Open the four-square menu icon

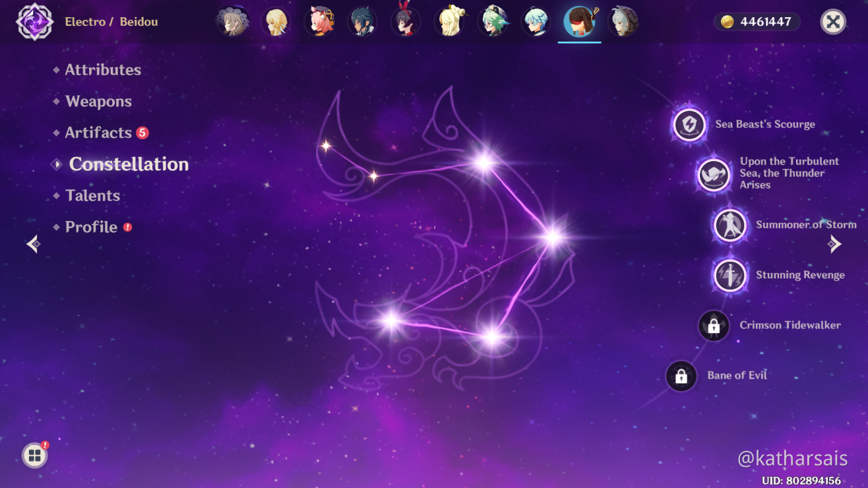click(34, 455)
